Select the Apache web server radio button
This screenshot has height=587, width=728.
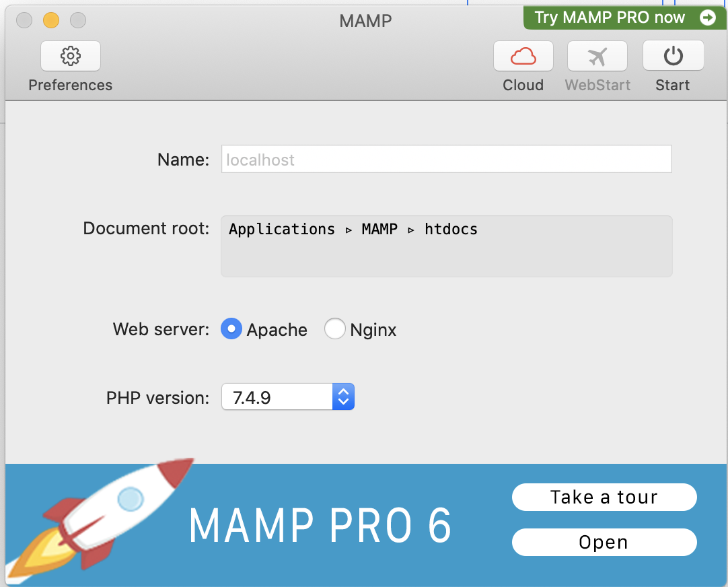coord(230,329)
